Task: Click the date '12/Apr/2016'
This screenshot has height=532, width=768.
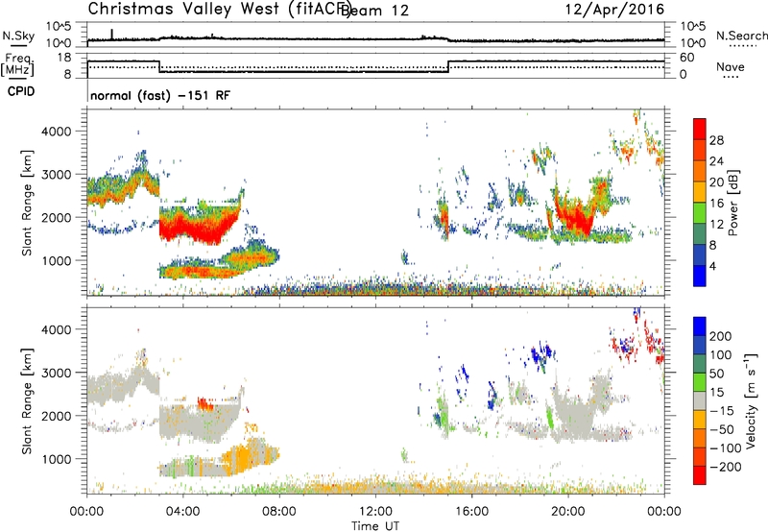Action: point(615,10)
